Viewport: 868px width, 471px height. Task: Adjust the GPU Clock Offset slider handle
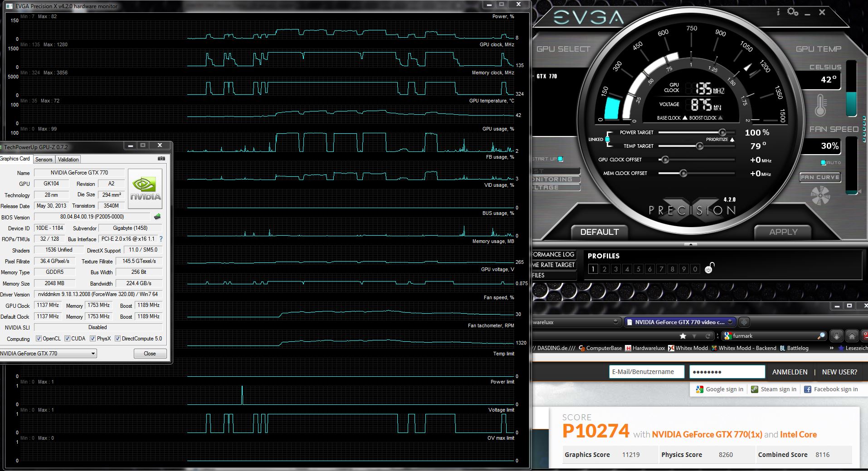665,160
